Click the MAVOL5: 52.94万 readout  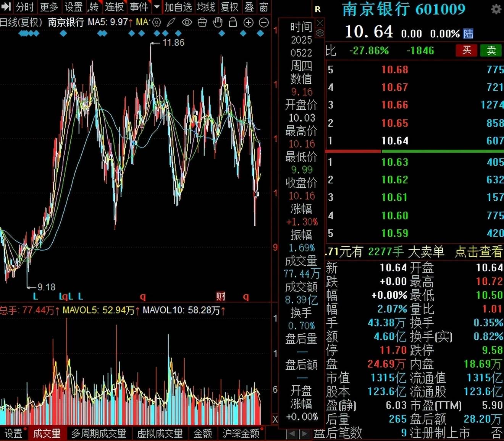tap(101, 310)
